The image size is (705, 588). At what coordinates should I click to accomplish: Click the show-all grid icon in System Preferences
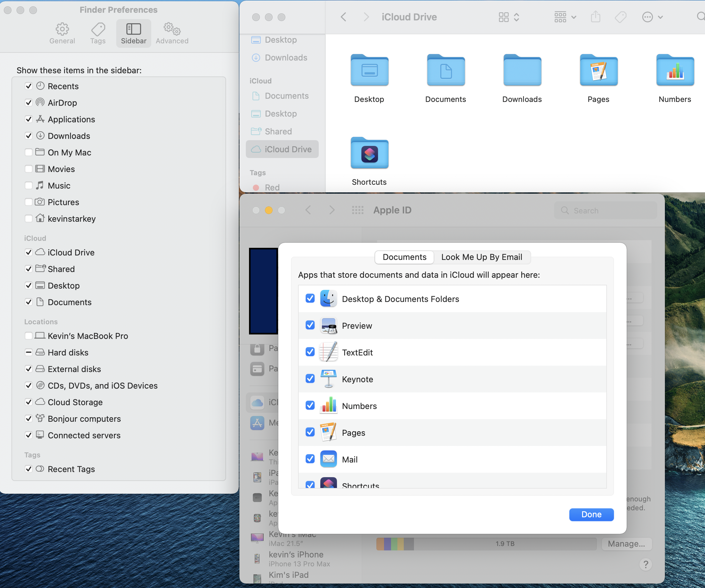click(x=358, y=210)
